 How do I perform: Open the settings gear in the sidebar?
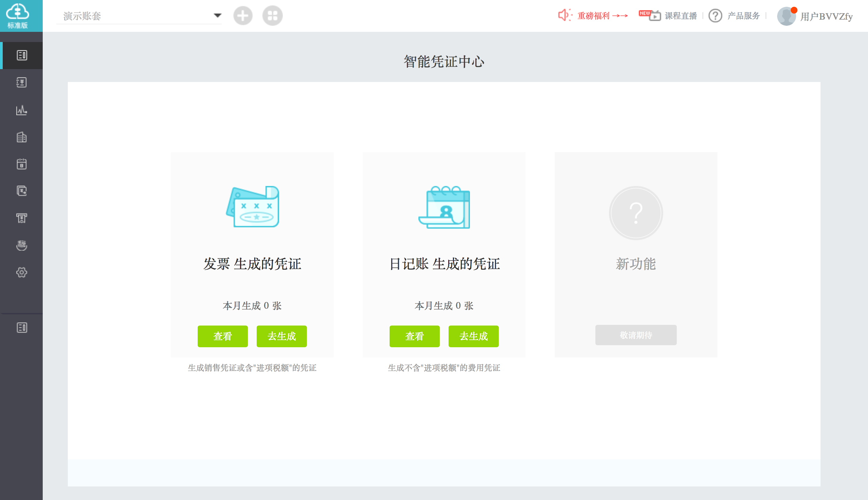tap(22, 272)
